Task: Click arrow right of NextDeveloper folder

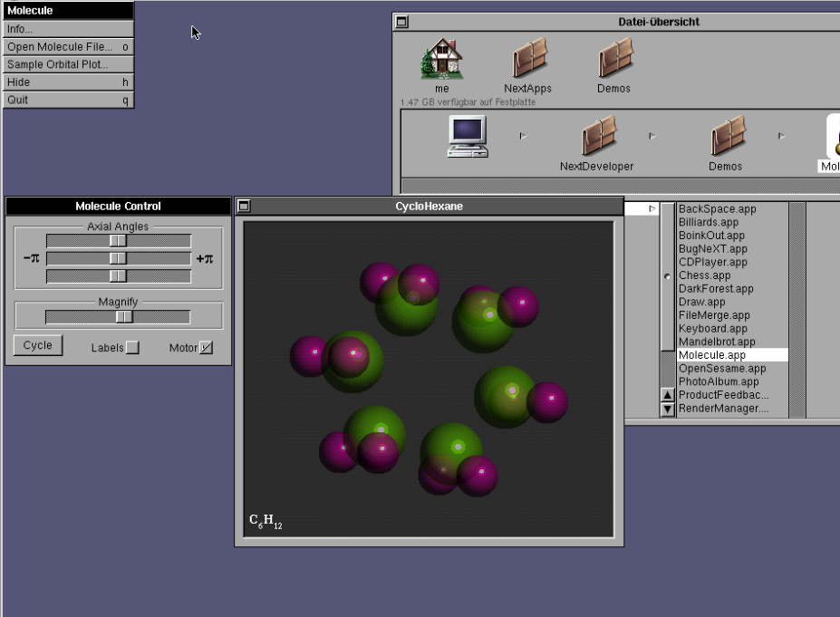Action: pyautogui.click(x=652, y=137)
